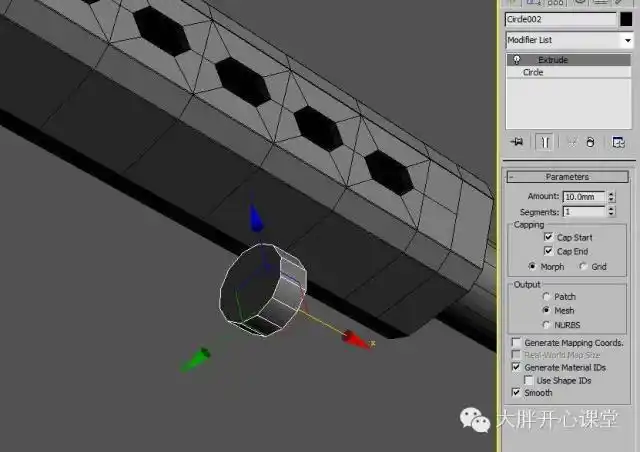Enable Generate Mapping Coords
This screenshot has width=640, height=452.
(x=516, y=343)
